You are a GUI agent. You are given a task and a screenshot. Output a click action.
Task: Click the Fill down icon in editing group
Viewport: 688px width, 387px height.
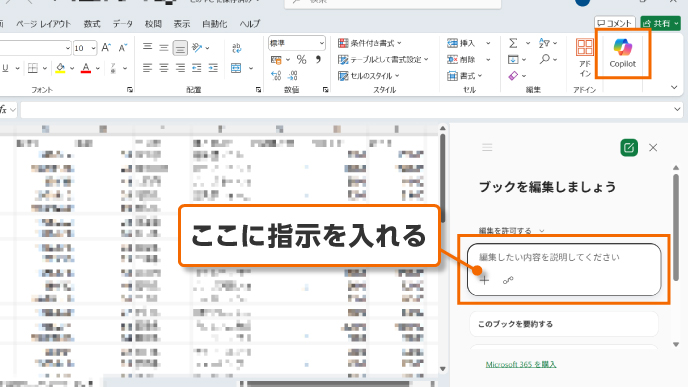513,59
